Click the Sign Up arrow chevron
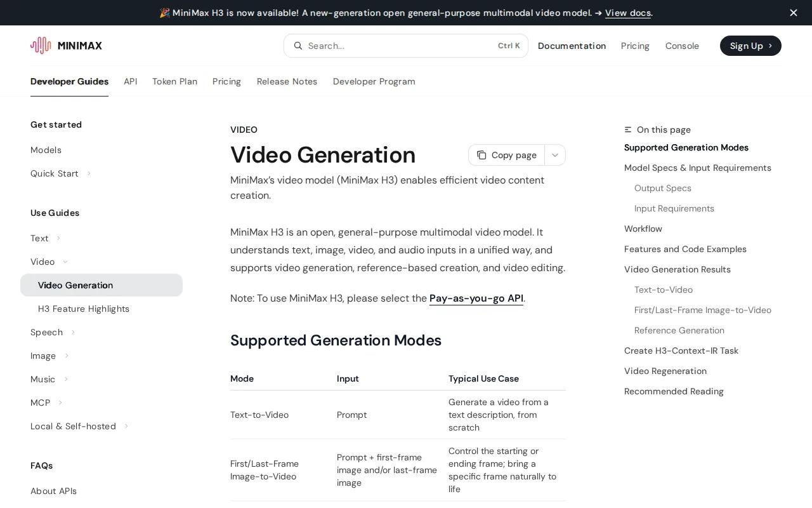 (770, 46)
